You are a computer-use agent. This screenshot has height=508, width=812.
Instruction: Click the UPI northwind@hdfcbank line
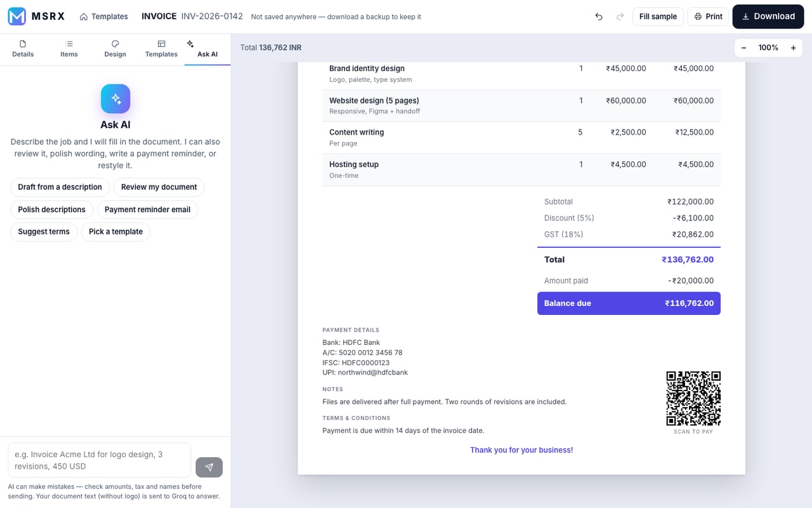[x=365, y=373]
